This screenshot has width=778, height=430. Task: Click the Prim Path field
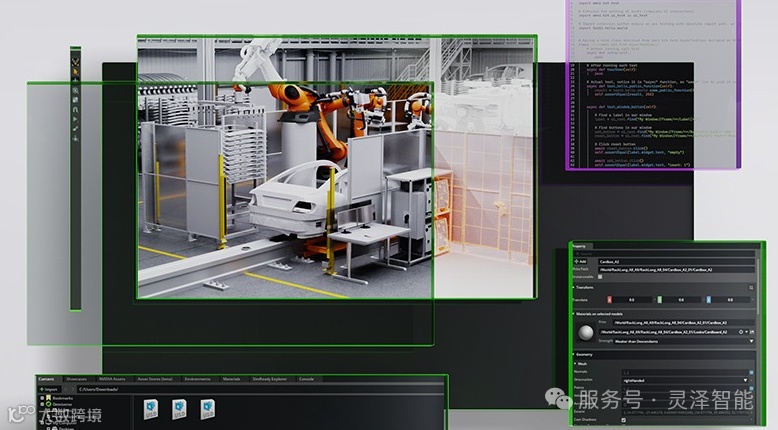tap(676, 270)
